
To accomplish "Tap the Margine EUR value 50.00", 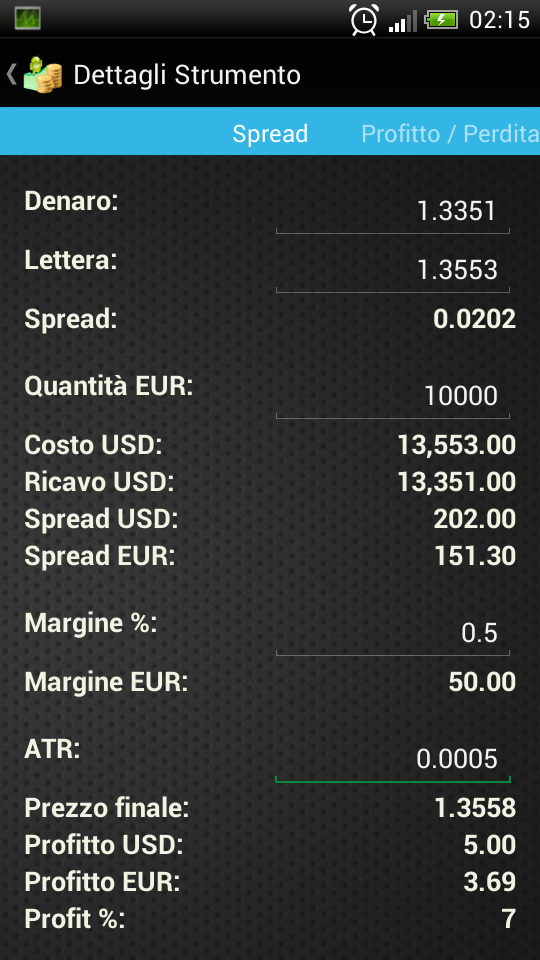I will click(482, 682).
